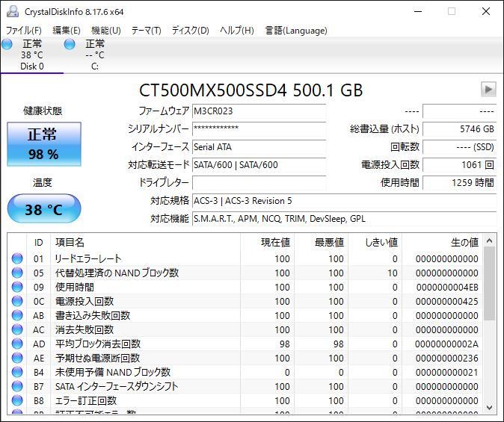Click the raw value 0000000004EB
The width and height of the screenshot is (504, 422).
(x=447, y=287)
